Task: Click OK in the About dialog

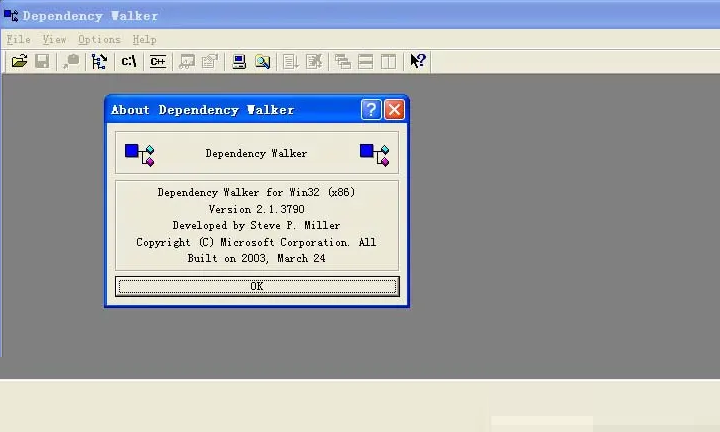Action: [x=257, y=286]
